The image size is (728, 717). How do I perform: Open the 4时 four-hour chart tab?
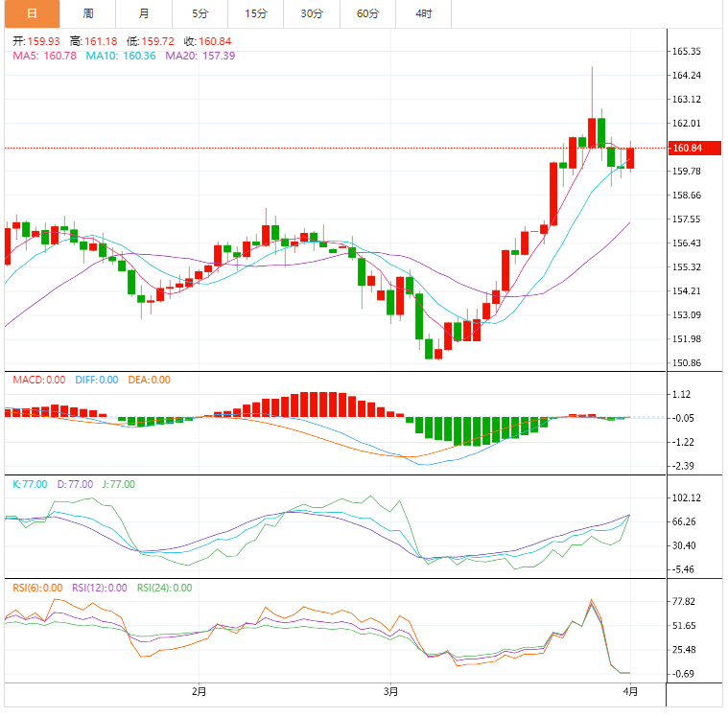tap(423, 13)
